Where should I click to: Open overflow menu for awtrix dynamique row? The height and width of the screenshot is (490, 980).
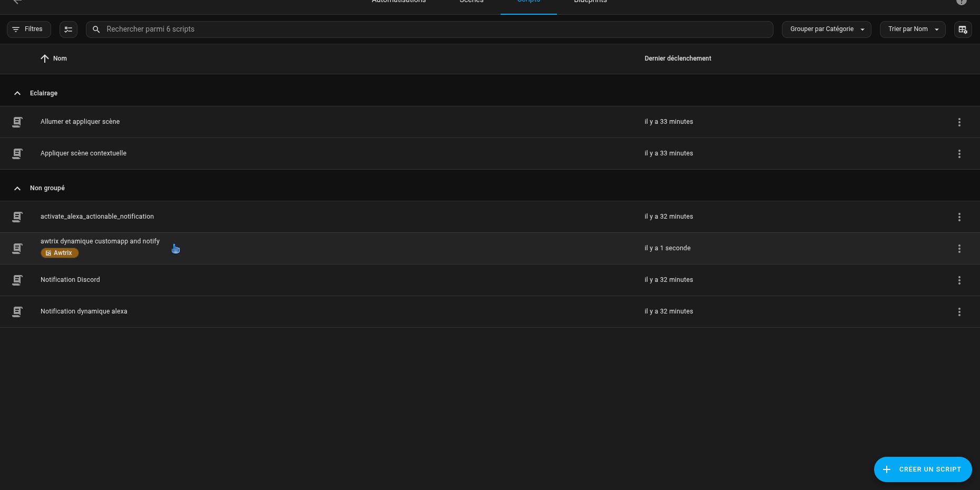pos(959,249)
